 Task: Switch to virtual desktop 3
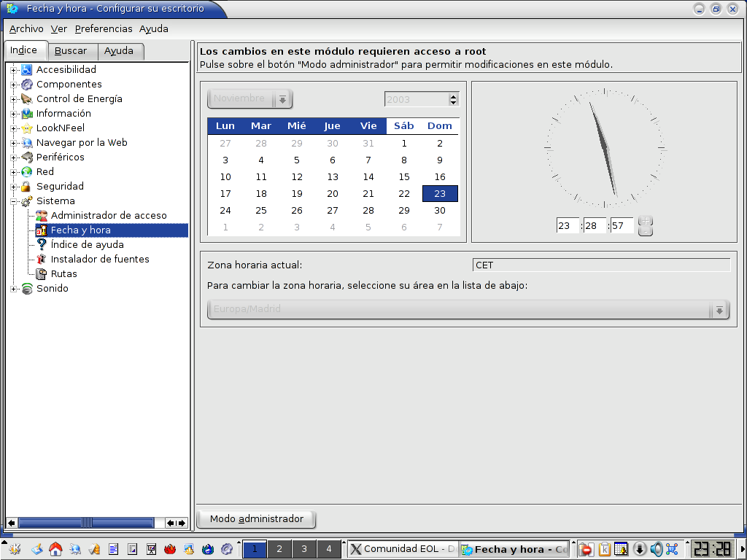click(304, 549)
